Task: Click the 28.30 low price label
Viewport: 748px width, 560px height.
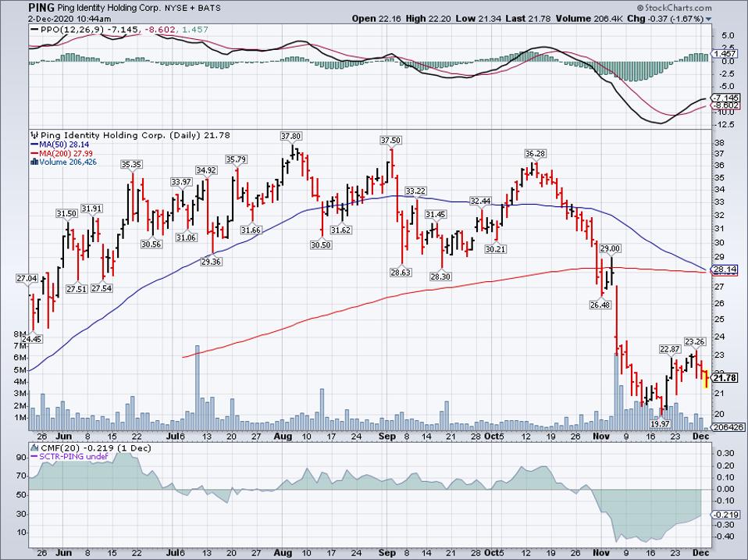Action: (440, 276)
